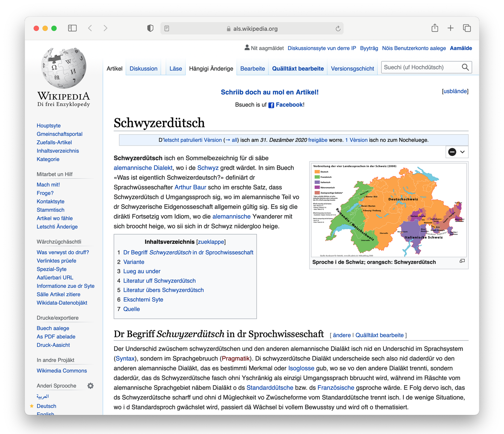The width and height of the screenshot is (504, 434).
Task: Click the Switzerland language map thumbnail
Action: point(388,210)
